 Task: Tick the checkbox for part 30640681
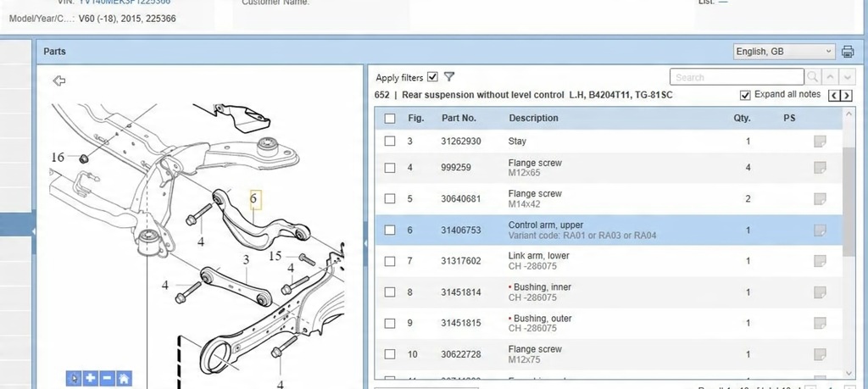390,198
